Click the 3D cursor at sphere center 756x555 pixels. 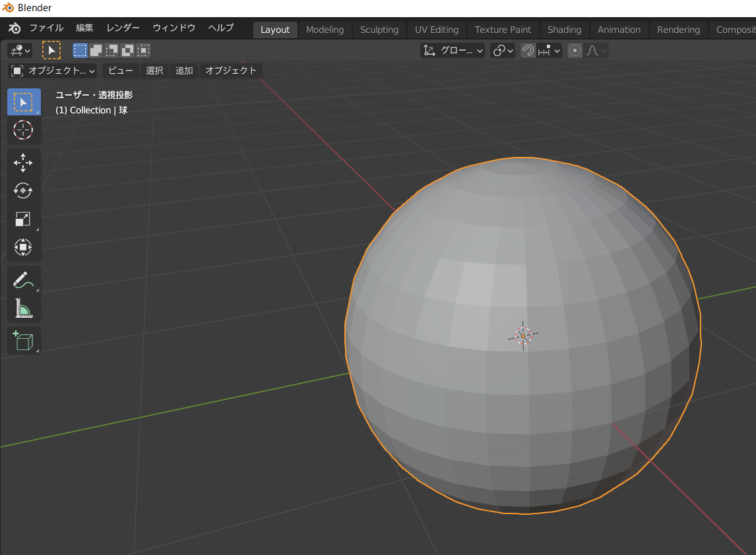[523, 336]
